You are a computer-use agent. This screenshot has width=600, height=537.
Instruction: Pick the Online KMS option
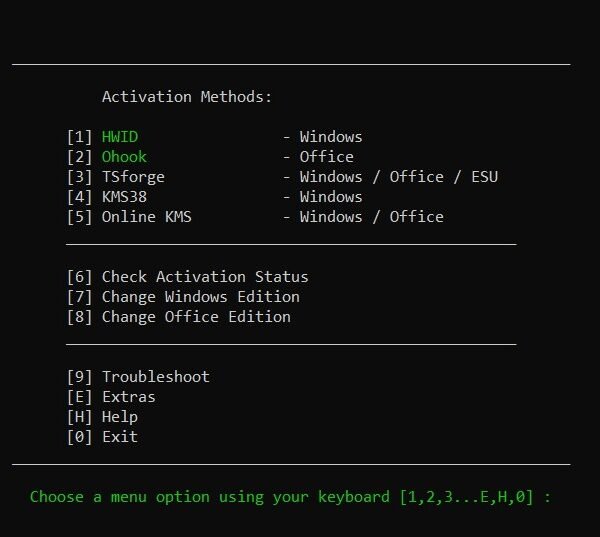(x=147, y=217)
